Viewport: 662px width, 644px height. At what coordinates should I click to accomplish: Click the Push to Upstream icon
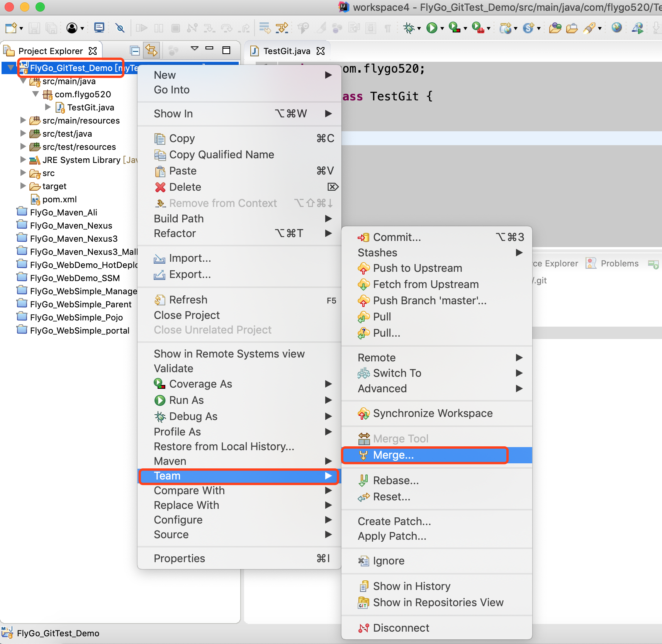(363, 268)
